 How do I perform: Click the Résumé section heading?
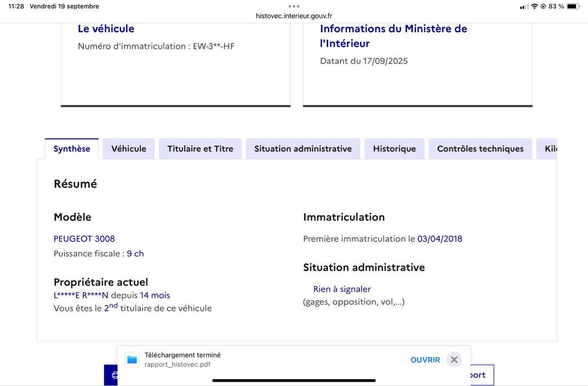coord(75,184)
